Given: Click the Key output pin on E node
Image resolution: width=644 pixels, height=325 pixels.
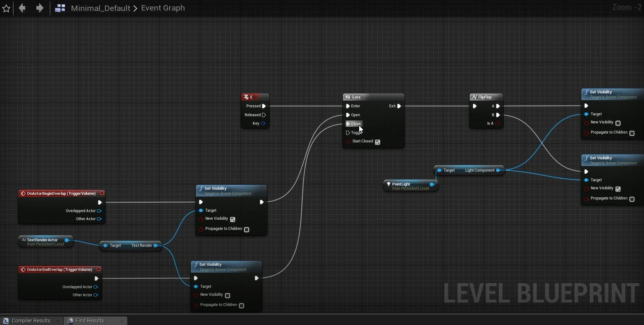Looking at the screenshot, I should click(263, 123).
